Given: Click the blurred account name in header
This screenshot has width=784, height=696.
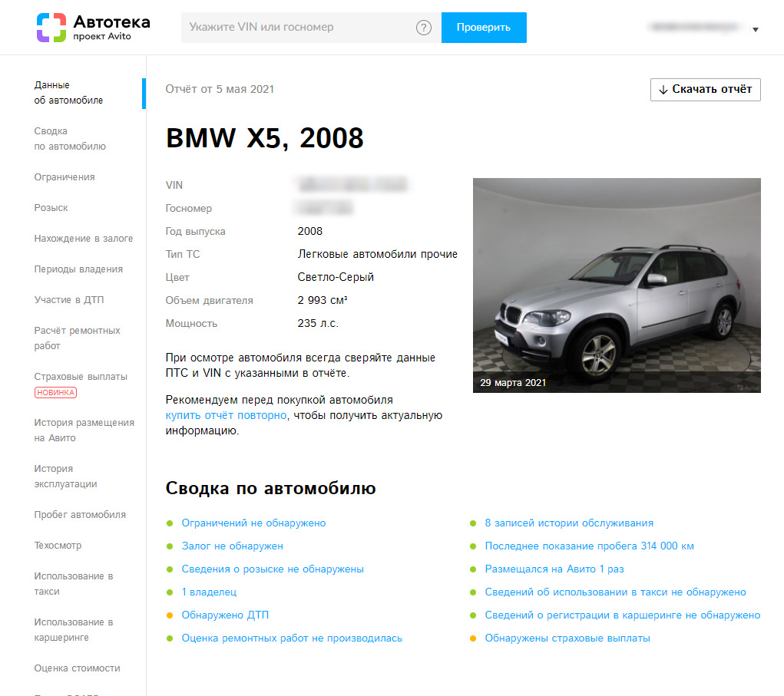Looking at the screenshot, I should [695, 27].
